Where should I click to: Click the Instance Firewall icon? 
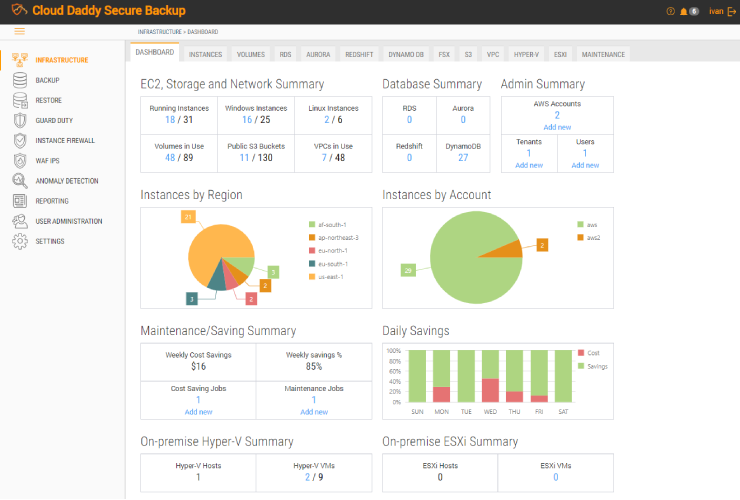(19, 140)
